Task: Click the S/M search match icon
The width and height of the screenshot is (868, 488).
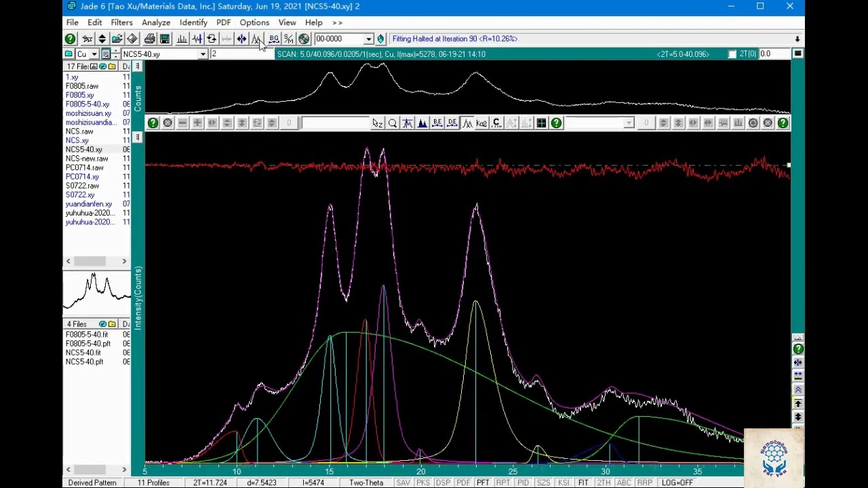Action: click(289, 39)
